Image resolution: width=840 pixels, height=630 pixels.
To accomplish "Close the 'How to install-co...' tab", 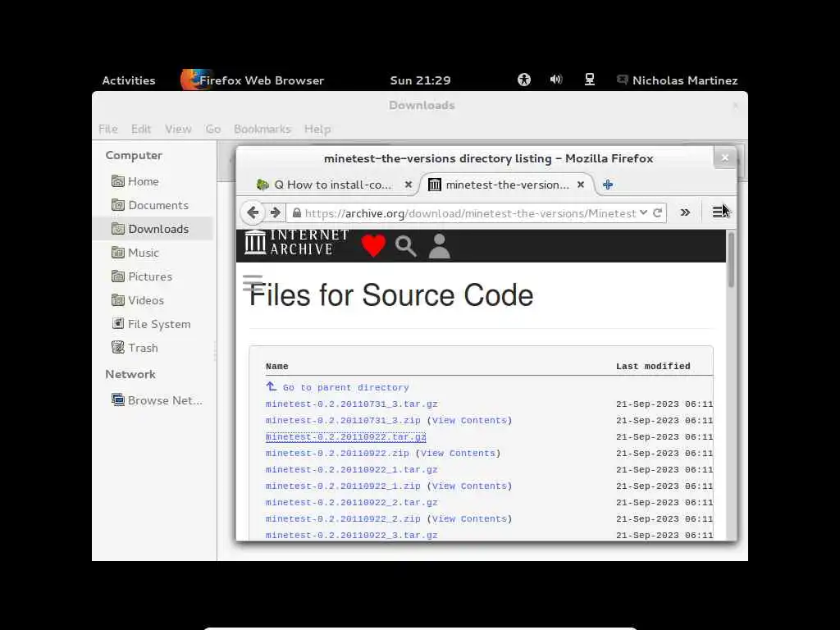I will 409,185.
